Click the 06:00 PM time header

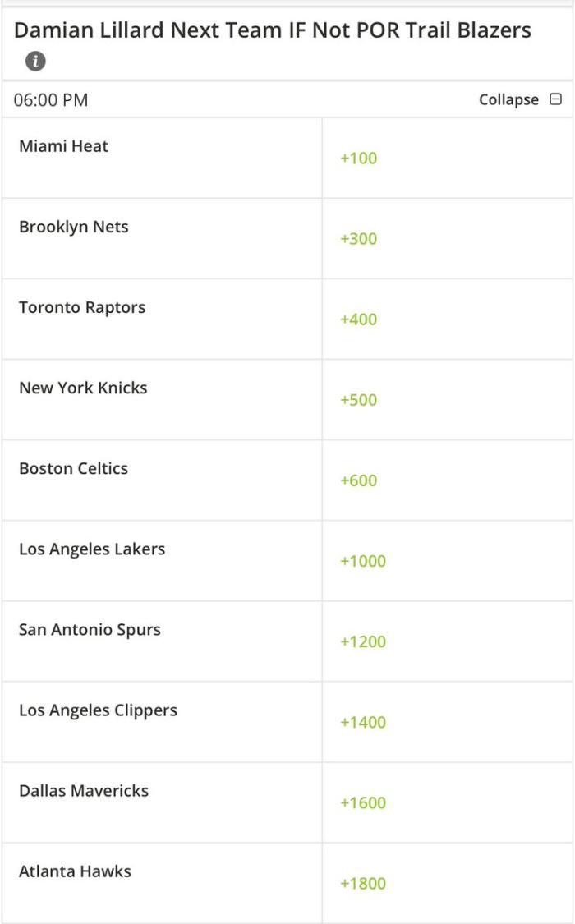point(51,100)
